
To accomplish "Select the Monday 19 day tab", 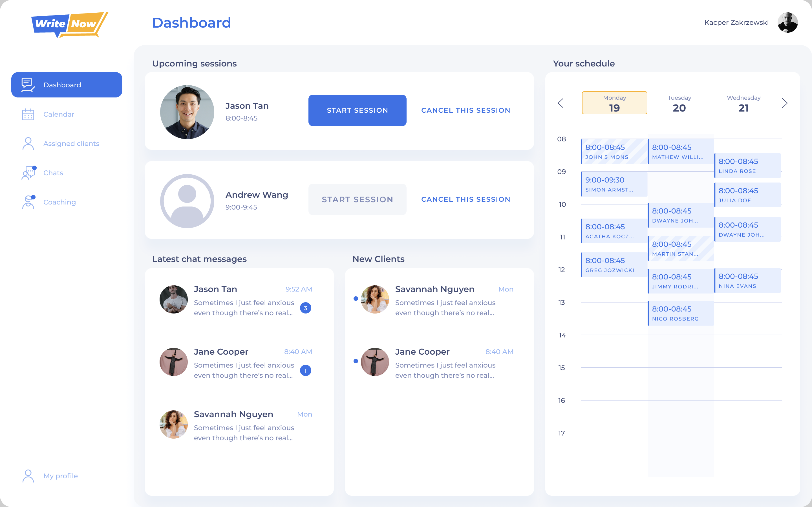I will (614, 103).
